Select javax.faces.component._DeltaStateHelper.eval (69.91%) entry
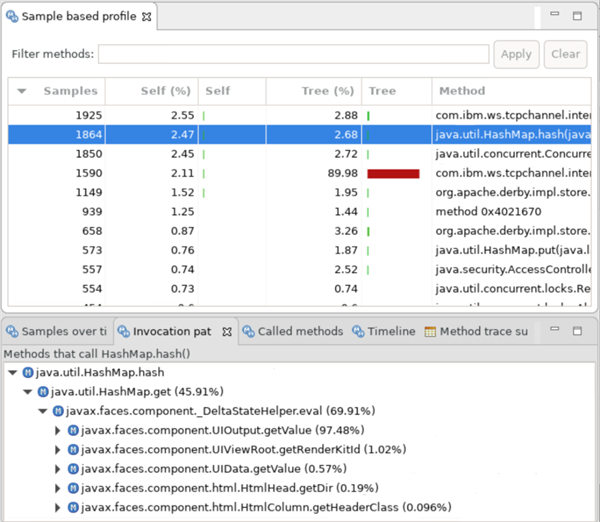 point(220,411)
